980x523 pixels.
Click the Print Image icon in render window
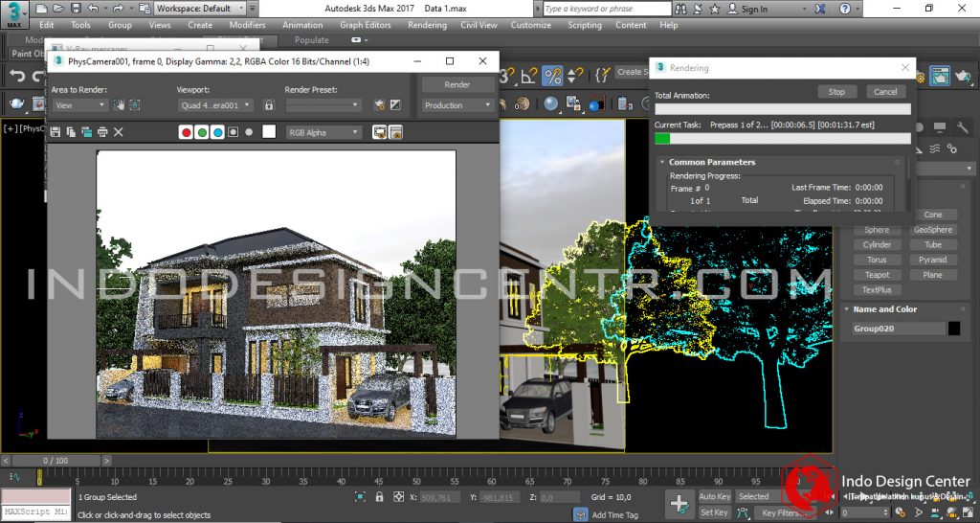tap(102, 132)
